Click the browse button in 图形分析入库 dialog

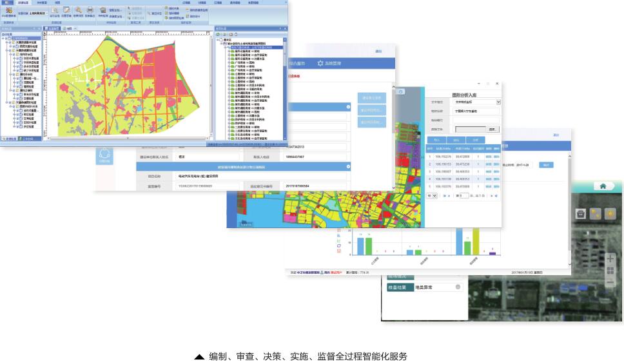click(492, 129)
